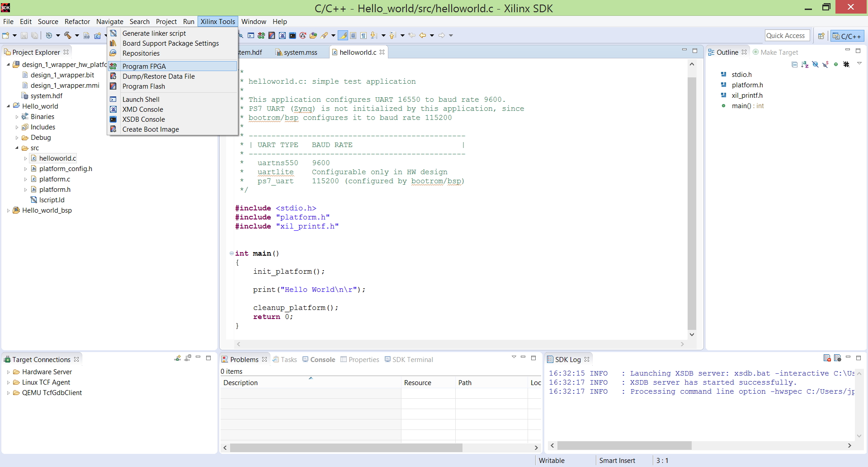
Task: Click the Launch Shell toolbar icon
Action: [251, 35]
